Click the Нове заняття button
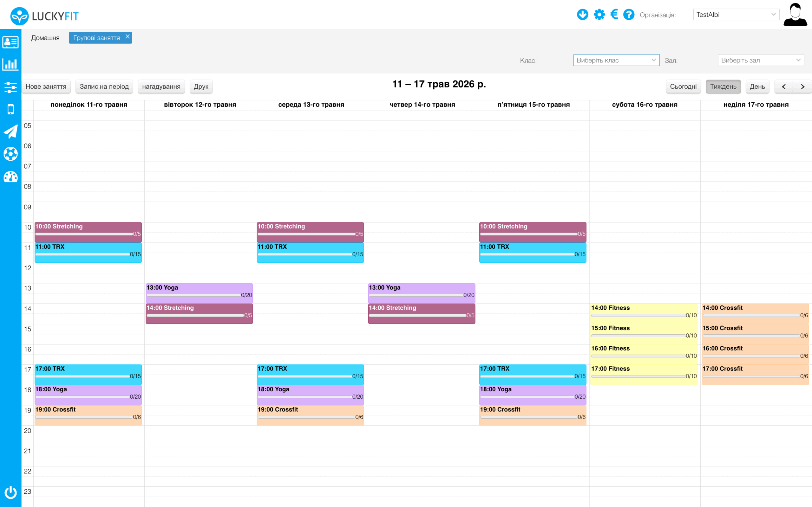The image size is (812, 507). click(x=46, y=87)
